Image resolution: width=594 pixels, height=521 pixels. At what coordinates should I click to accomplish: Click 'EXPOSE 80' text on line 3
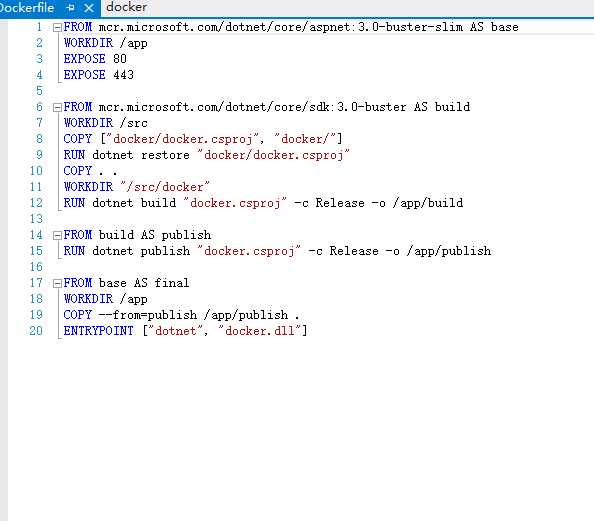coord(95,59)
